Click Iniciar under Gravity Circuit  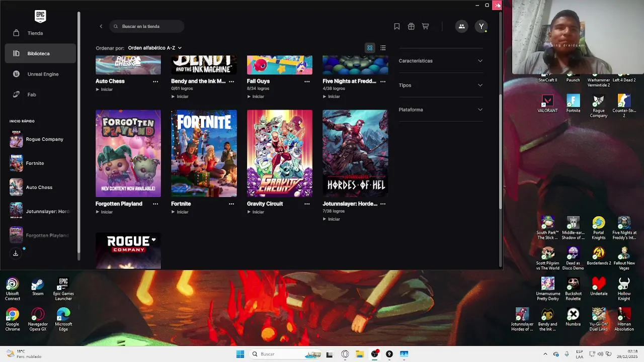pyautogui.click(x=256, y=212)
